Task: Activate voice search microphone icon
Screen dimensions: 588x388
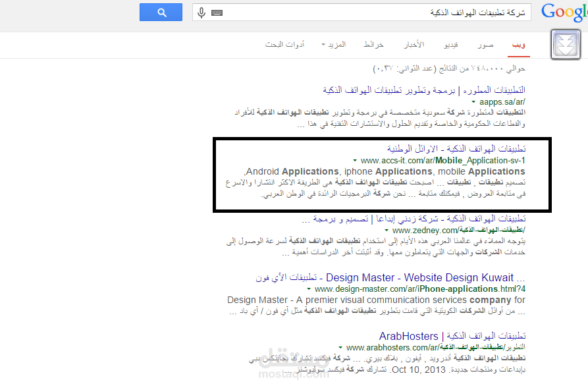Action: point(201,13)
